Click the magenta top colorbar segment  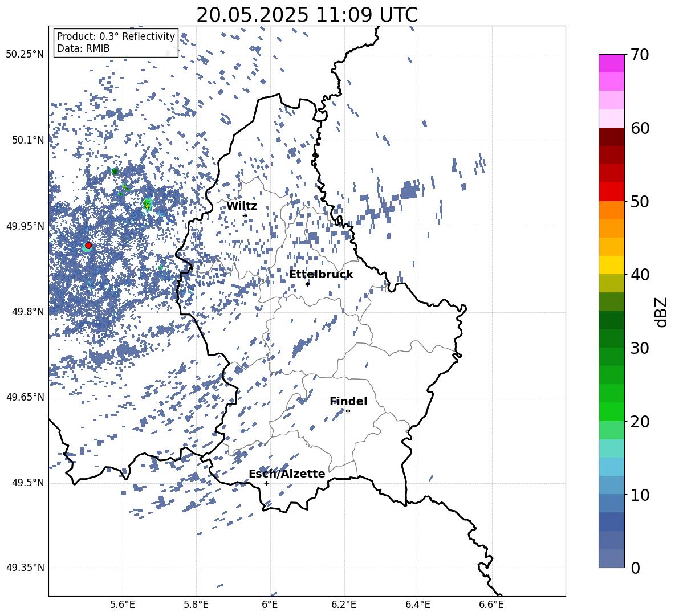click(611, 64)
